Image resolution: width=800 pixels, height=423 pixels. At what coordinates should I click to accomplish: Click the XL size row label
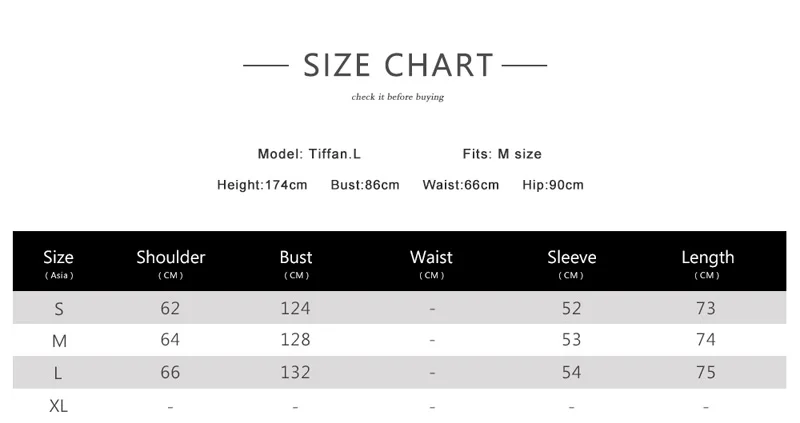pyautogui.click(x=58, y=406)
